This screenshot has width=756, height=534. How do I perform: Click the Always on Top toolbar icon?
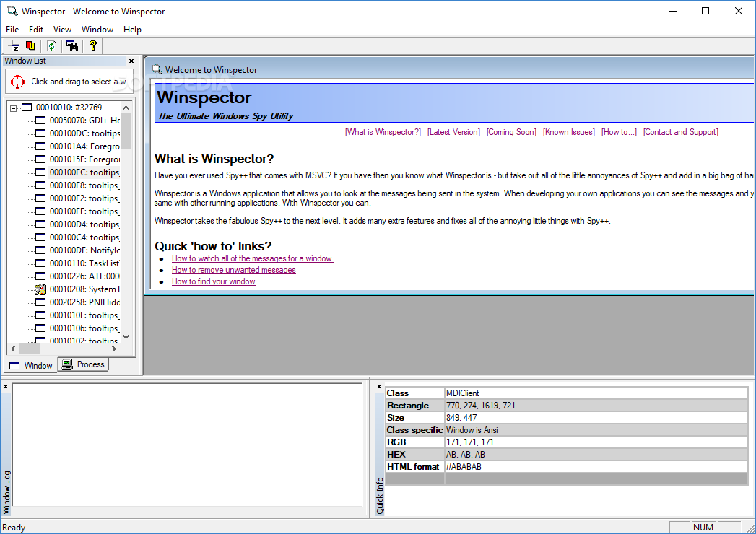(x=15, y=46)
